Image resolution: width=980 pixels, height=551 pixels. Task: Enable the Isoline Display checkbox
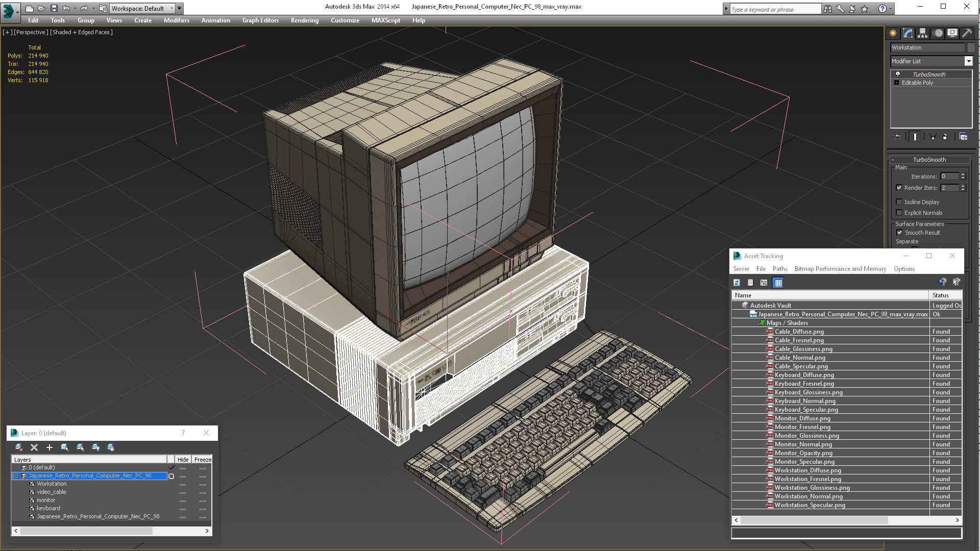click(x=899, y=202)
